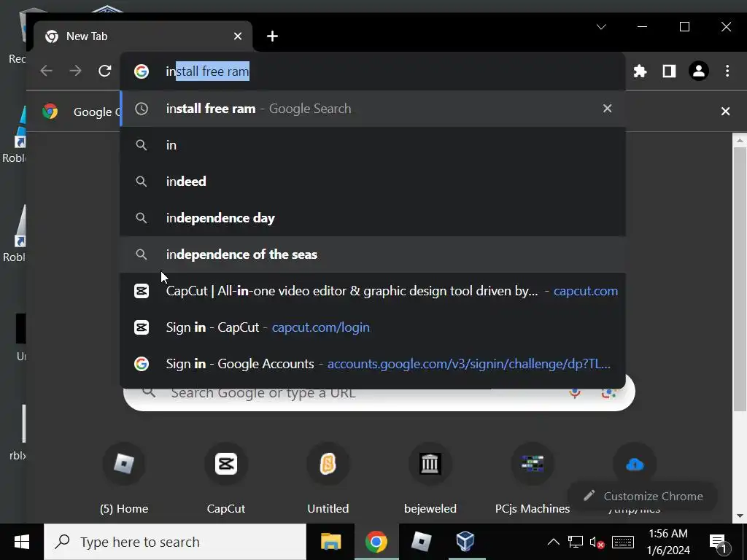Open the PCjs Machines shortcut tile
Screen dimensions: 747x560
point(532,478)
